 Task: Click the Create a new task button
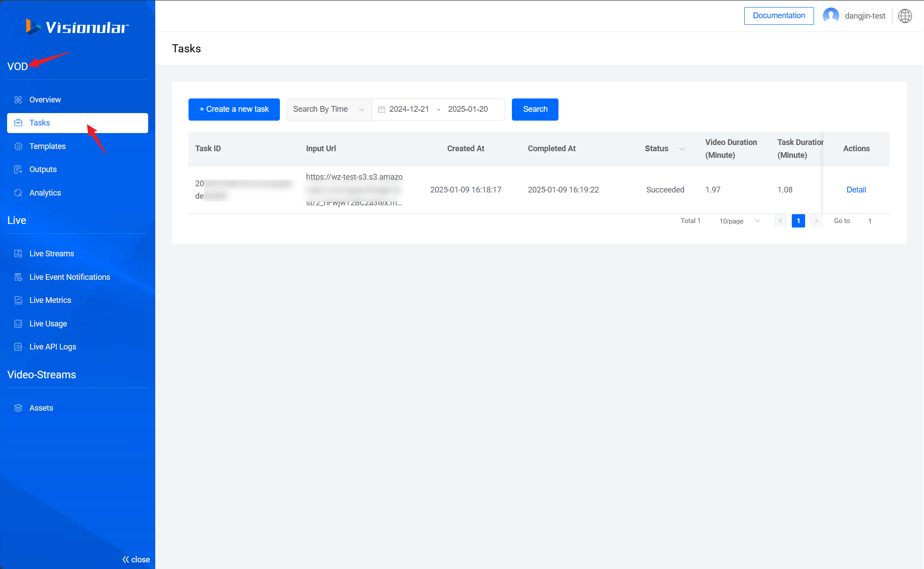[x=234, y=109]
